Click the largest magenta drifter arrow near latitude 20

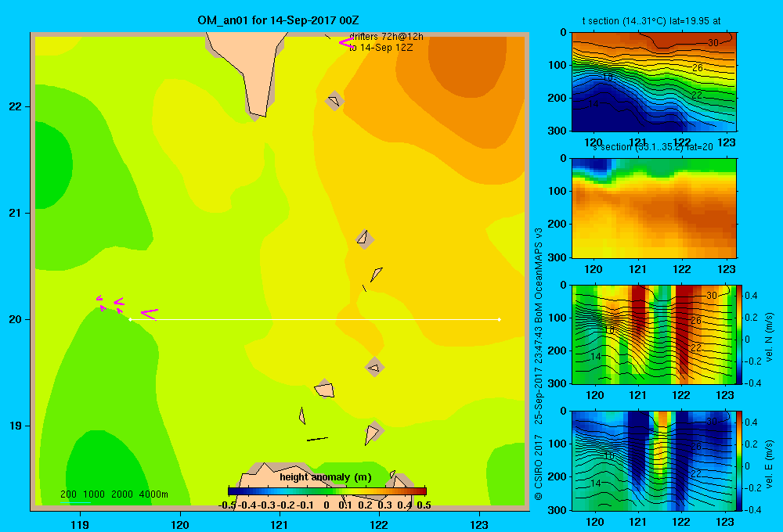[x=150, y=314]
